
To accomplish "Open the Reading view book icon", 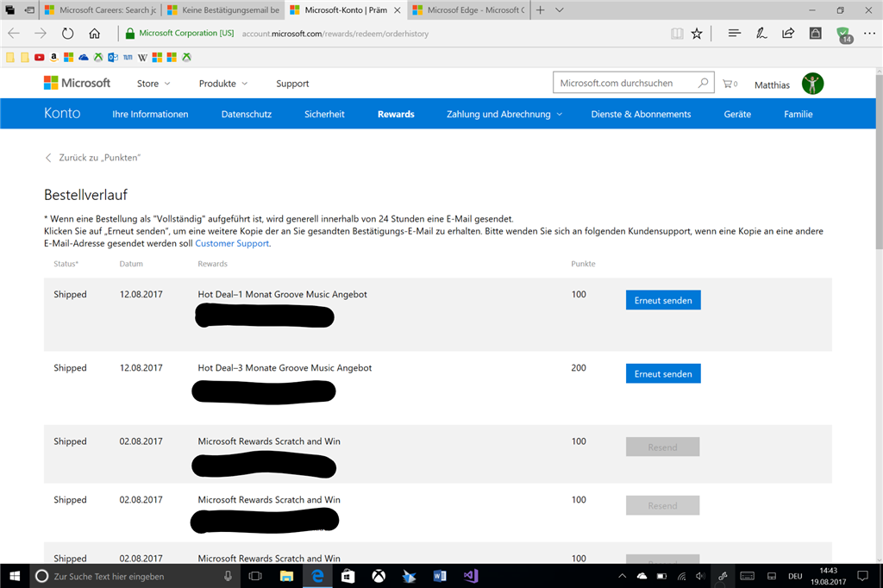I will [677, 34].
